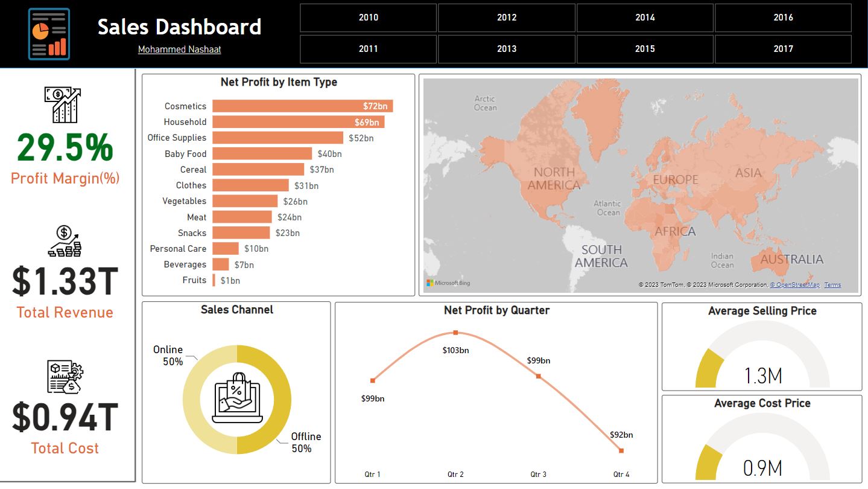Viewport: 868px width, 489px height.
Task: Open the Terms link on the map
Action: click(832, 284)
